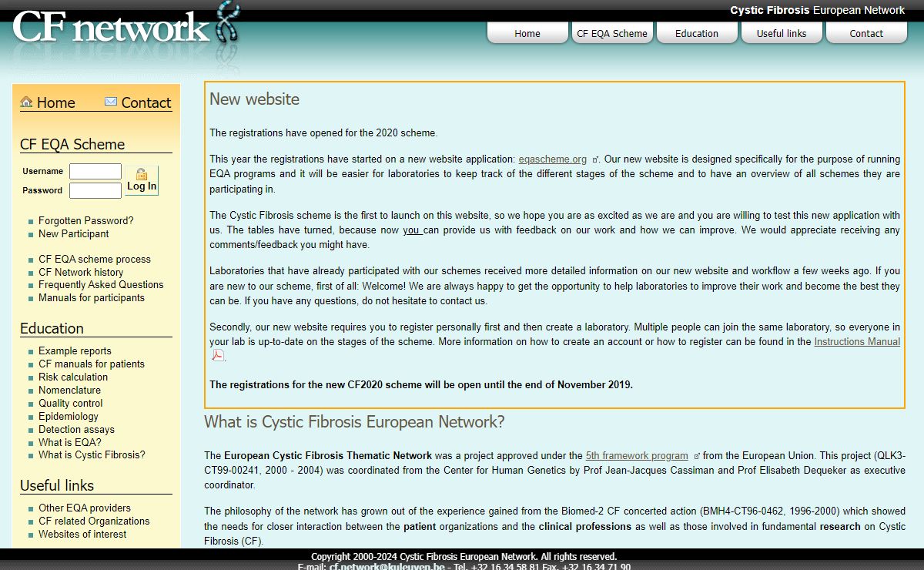Open CF related Organizations link
The height and width of the screenshot is (570, 924).
point(94,521)
